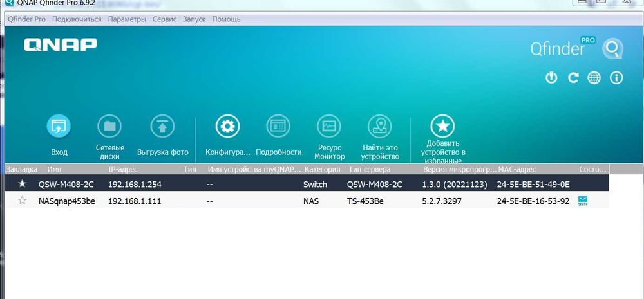Image resolution: width=644 pixels, height=299 pixels.
Task: Click the Qfinder Pro magnifier logo
Action: tap(612, 50)
